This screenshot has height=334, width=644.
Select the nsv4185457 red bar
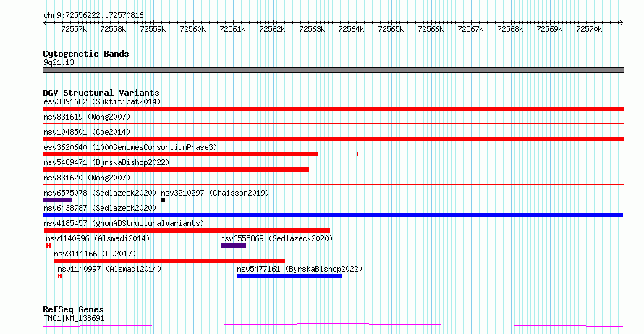click(187, 230)
